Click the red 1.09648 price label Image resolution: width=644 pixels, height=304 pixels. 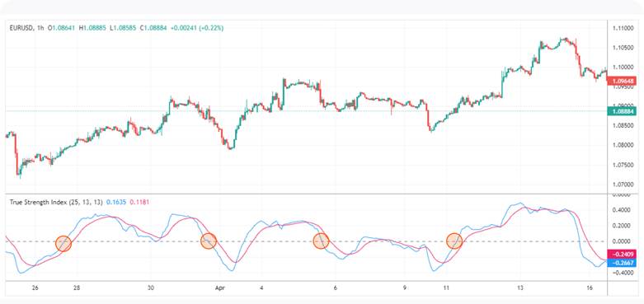click(622, 82)
